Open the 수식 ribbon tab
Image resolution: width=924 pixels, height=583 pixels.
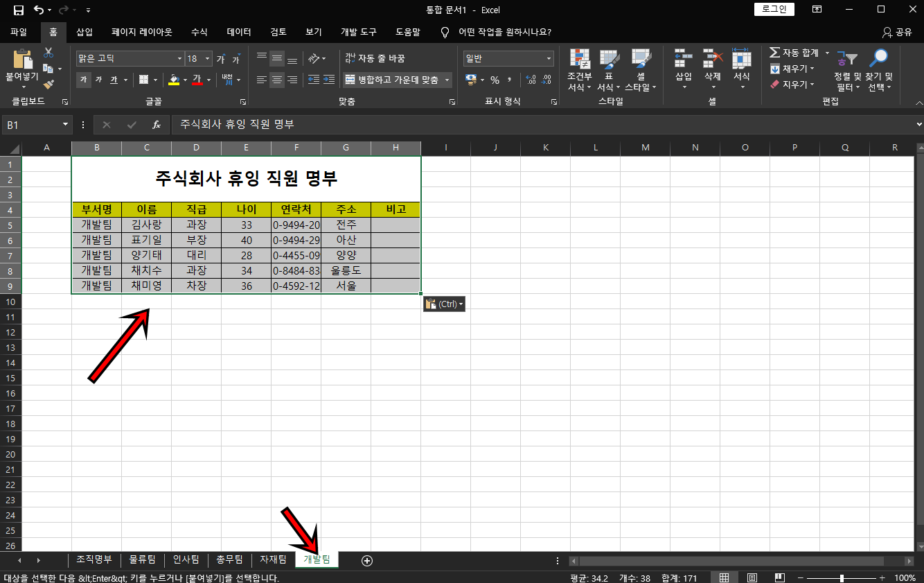pyautogui.click(x=199, y=32)
